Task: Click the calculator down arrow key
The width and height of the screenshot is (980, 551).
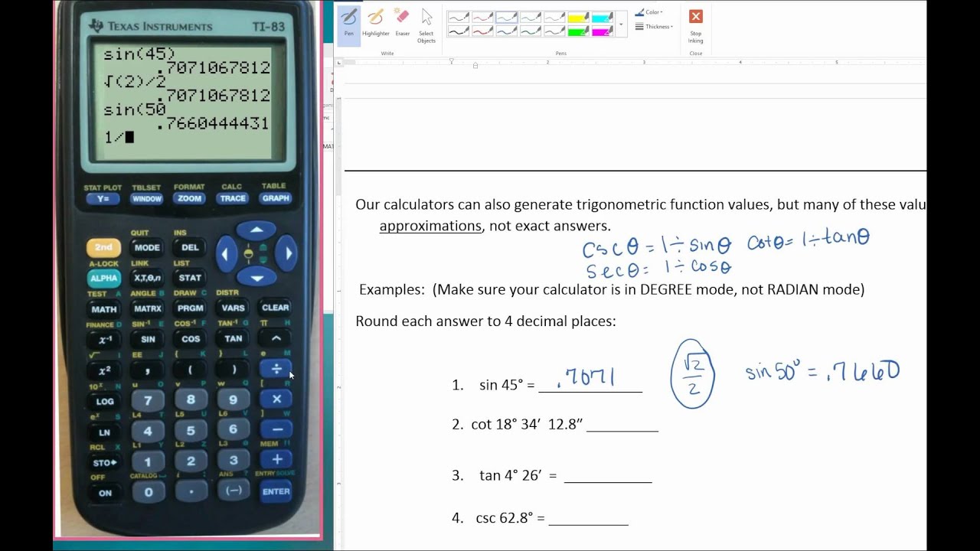Action: tap(256, 277)
